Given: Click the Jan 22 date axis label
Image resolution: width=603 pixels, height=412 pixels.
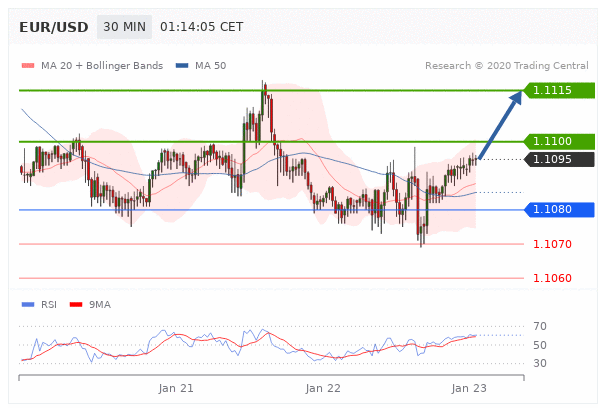Looking at the screenshot, I should pos(323,389).
